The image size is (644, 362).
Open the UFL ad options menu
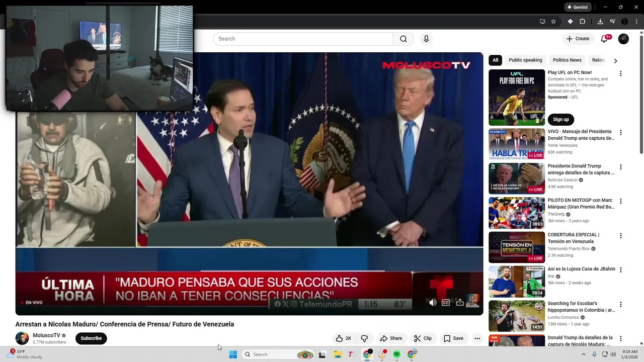click(621, 73)
